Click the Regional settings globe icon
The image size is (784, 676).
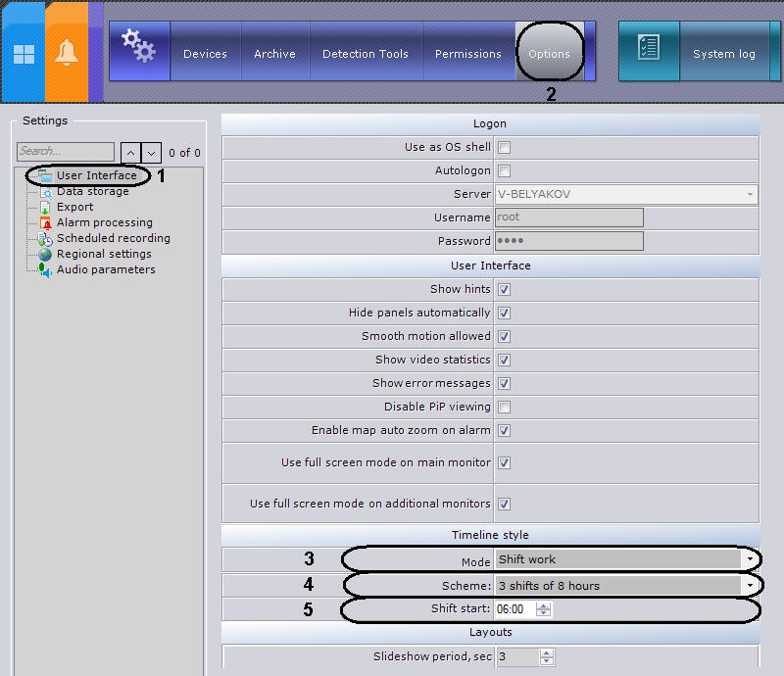(45, 254)
